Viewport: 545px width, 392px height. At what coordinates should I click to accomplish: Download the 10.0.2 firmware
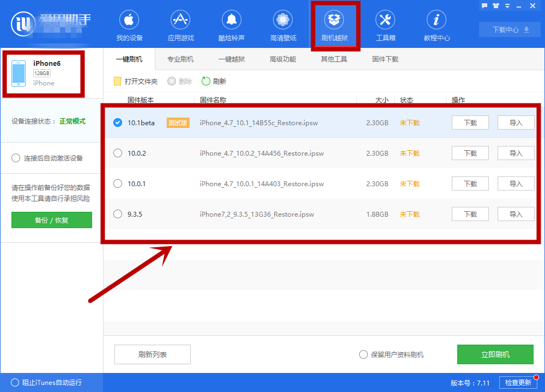coord(470,153)
